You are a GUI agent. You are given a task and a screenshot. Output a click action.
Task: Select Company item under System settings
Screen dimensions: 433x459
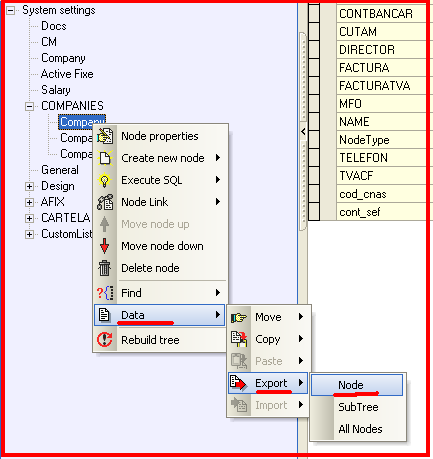(x=63, y=58)
